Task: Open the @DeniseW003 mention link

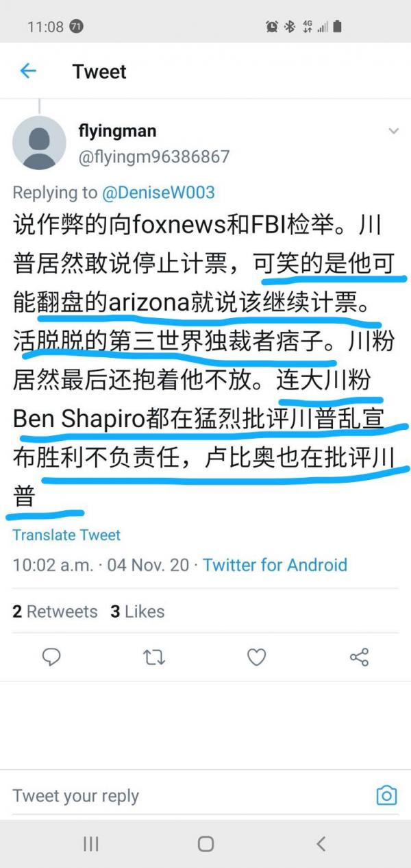Action: [158, 193]
